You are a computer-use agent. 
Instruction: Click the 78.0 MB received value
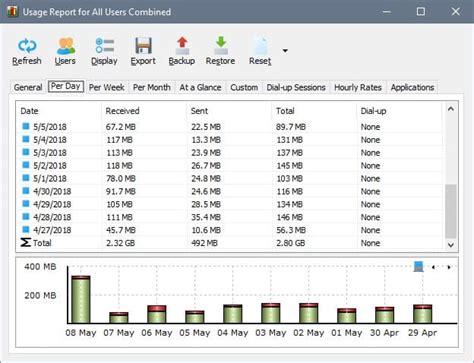[121, 178]
